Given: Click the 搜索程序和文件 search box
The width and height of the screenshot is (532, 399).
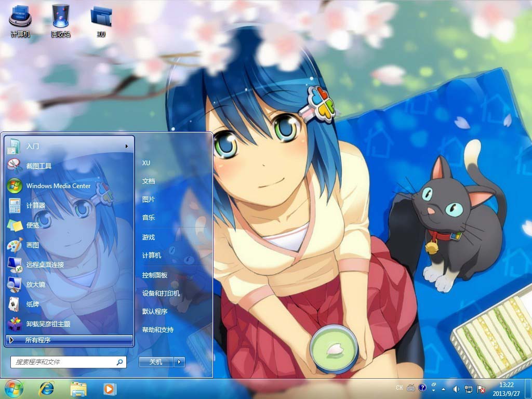Looking at the screenshot, I should (x=65, y=362).
